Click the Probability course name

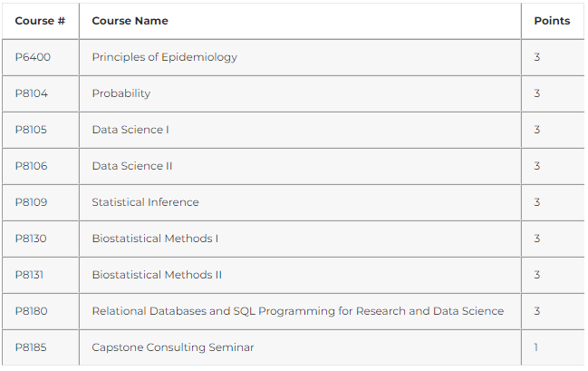click(x=121, y=93)
